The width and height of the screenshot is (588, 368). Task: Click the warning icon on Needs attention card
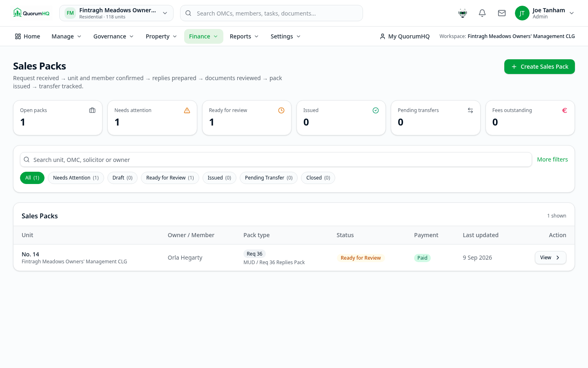[187, 110]
